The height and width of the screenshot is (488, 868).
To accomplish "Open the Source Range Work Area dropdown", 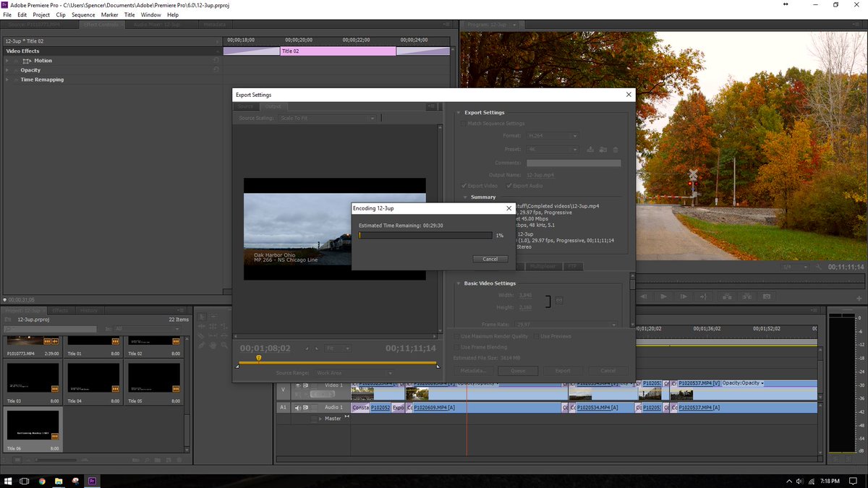I will 354,373.
